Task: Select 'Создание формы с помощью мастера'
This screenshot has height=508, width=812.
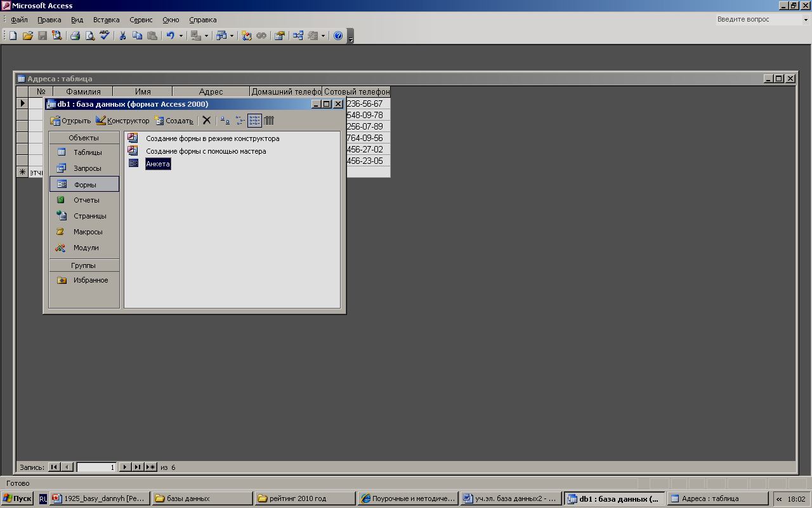Action: (206, 151)
